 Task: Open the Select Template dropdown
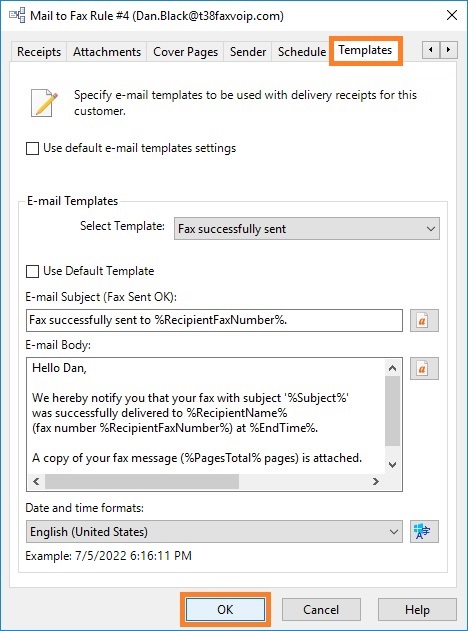pos(307,229)
